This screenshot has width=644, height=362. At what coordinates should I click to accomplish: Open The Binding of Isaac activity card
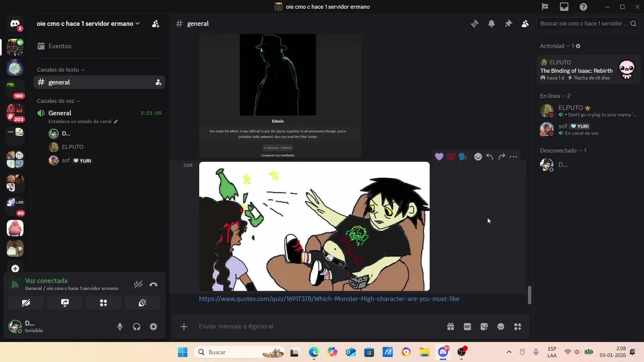click(588, 70)
